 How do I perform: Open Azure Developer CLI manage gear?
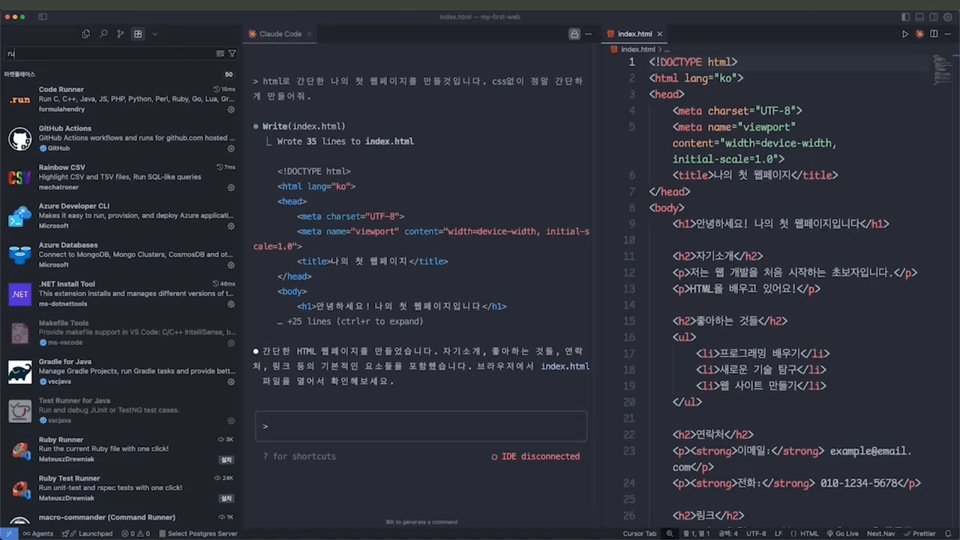click(x=231, y=227)
